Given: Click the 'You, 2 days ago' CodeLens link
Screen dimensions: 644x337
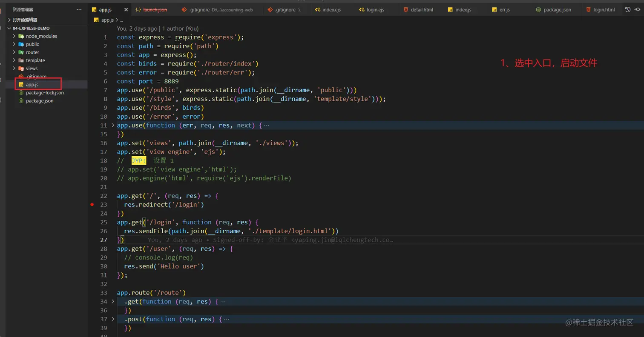Looking at the screenshot, I should (x=137, y=29).
